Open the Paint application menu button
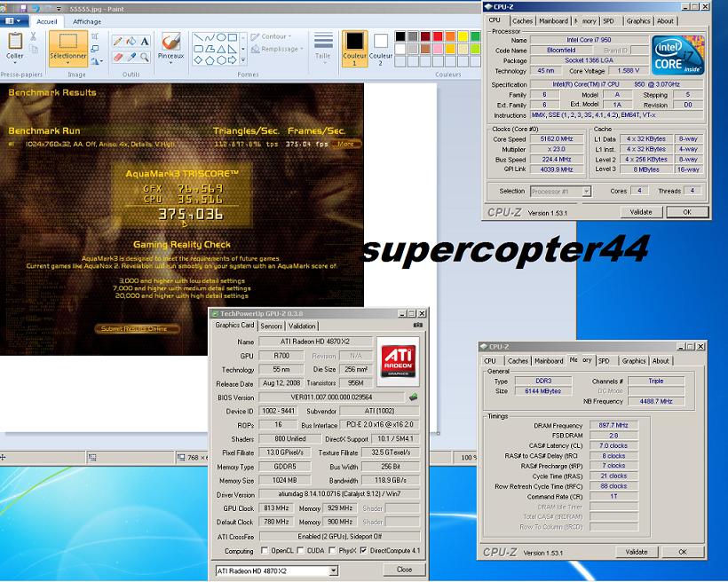 (13, 21)
